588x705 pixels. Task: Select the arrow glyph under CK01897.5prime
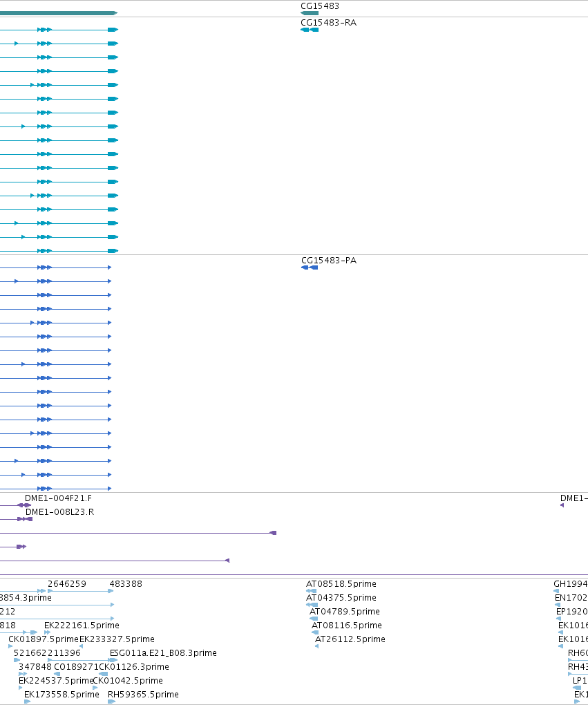[x=10, y=646]
